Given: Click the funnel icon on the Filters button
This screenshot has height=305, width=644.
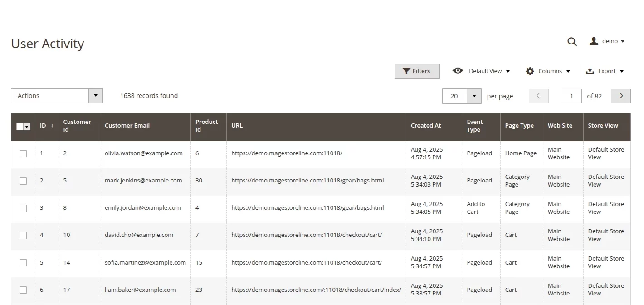Looking at the screenshot, I should [407, 71].
